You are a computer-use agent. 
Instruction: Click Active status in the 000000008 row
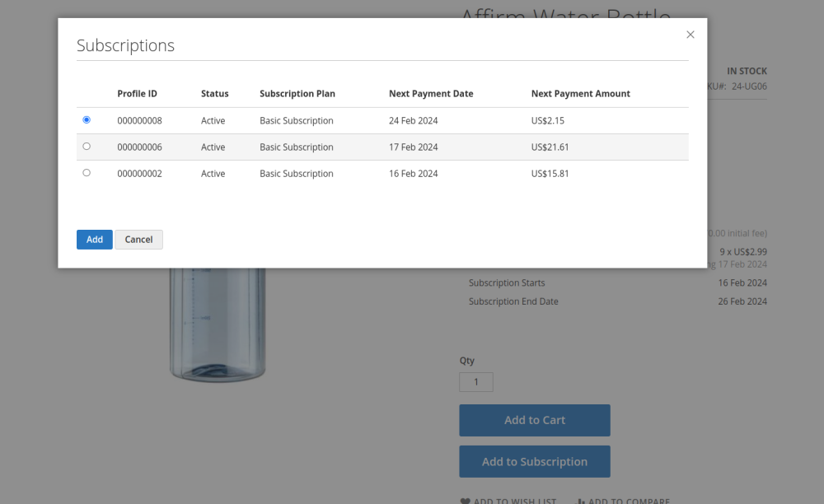coord(213,121)
